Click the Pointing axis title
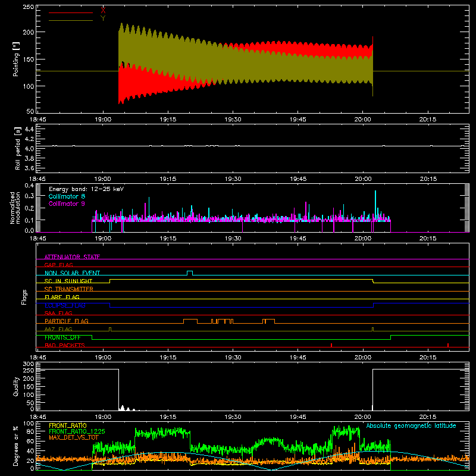Image resolution: width=476 pixels, height=476 pixels. click(16, 59)
